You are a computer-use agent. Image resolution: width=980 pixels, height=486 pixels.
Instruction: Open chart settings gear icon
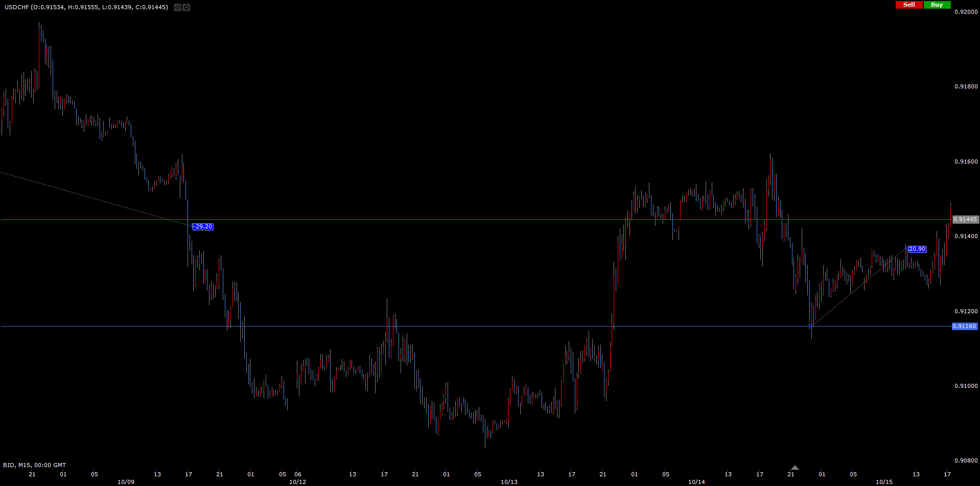pyautogui.click(x=186, y=8)
